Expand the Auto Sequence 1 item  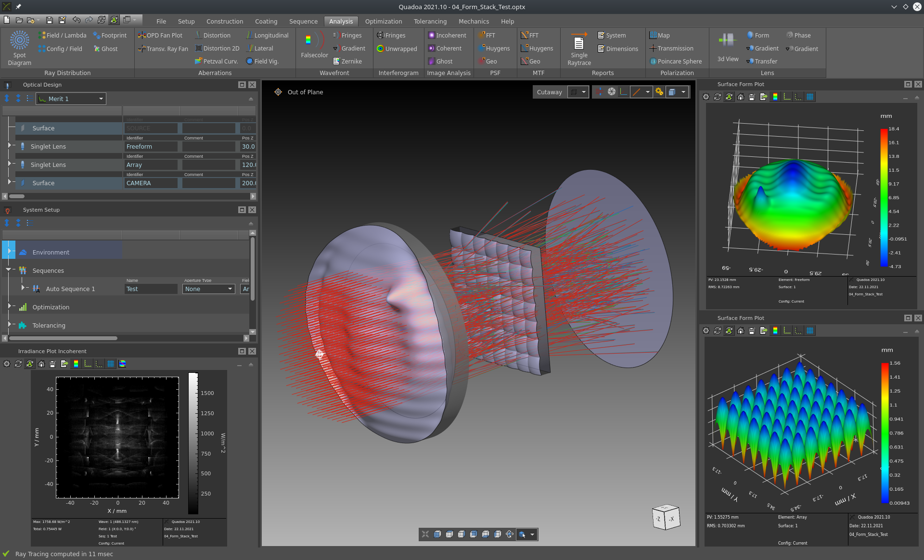[x=23, y=288]
